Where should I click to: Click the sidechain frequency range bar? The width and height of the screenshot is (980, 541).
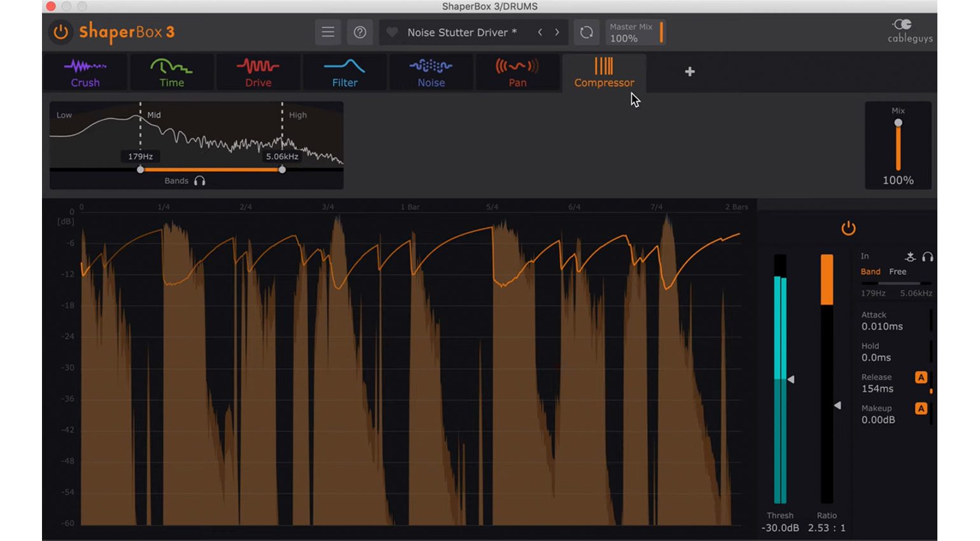coord(896,283)
